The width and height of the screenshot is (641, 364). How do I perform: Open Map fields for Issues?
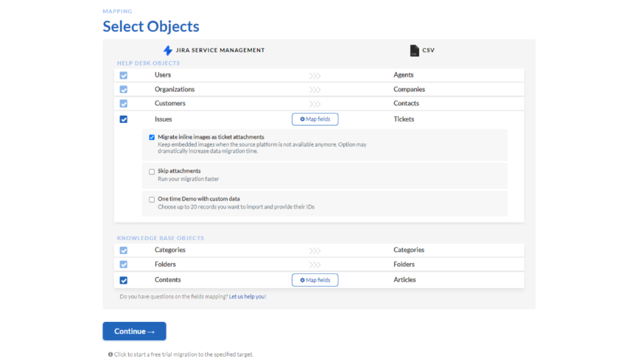[315, 119]
